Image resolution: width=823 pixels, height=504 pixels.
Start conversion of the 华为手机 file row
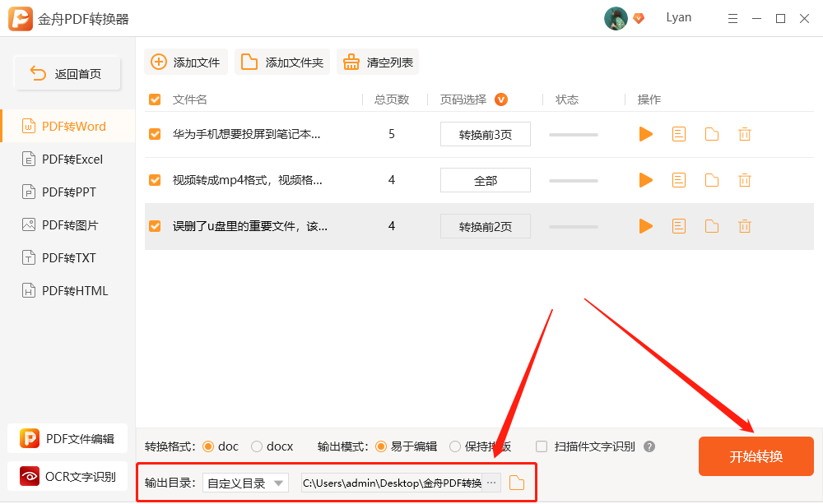(x=645, y=134)
